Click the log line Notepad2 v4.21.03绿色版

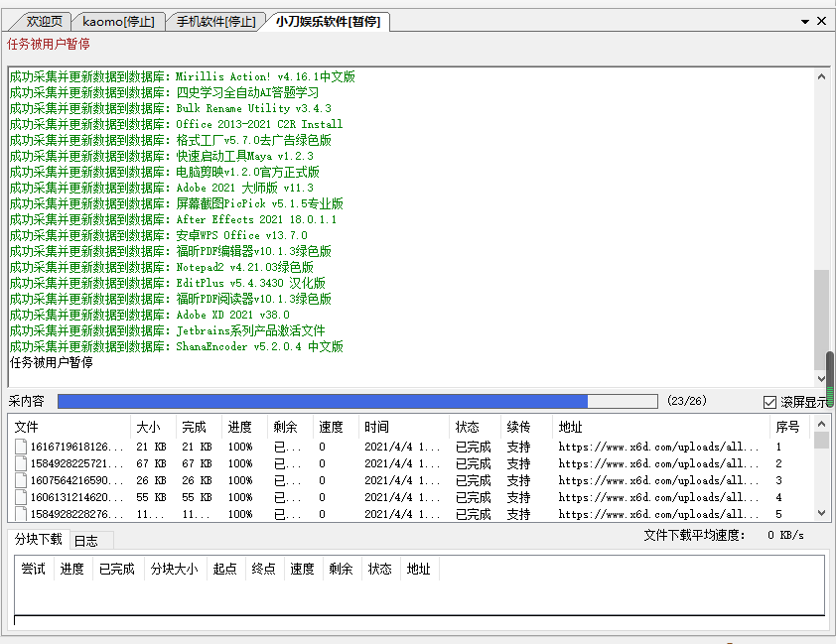tap(162, 267)
